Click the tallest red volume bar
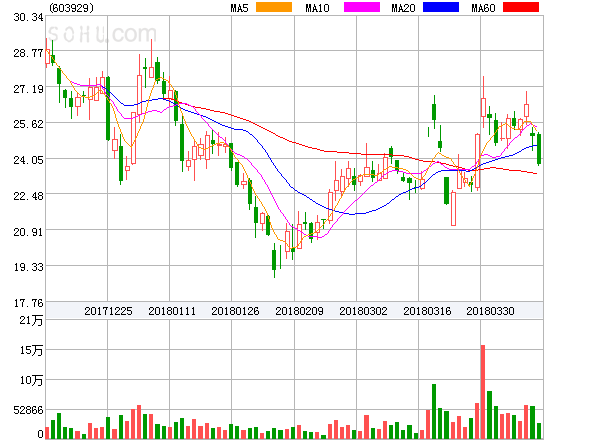Viewport: 600px width, 440px height. (x=483, y=392)
